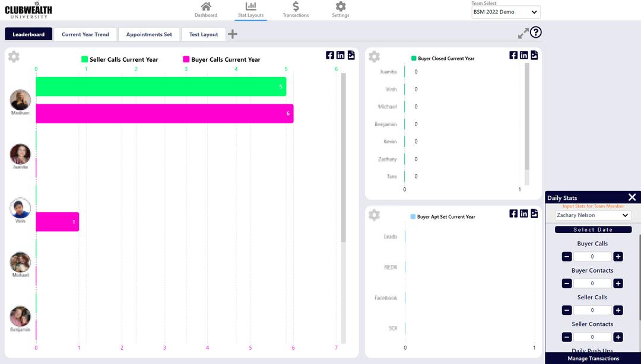This screenshot has width=641, height=364.
Task: Click the Kevin label in Buyer Closed chart
Action: (x=390, y=141)
